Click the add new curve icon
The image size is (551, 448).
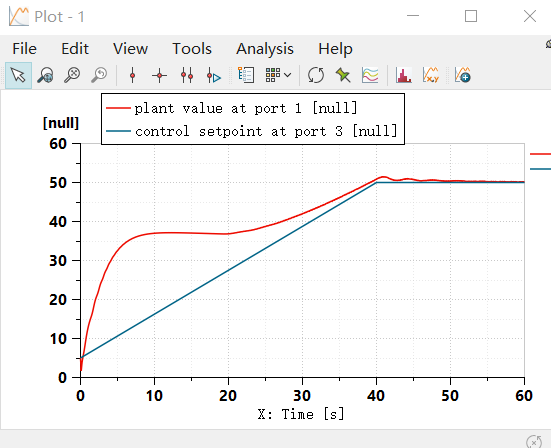[x=462, y=75]
